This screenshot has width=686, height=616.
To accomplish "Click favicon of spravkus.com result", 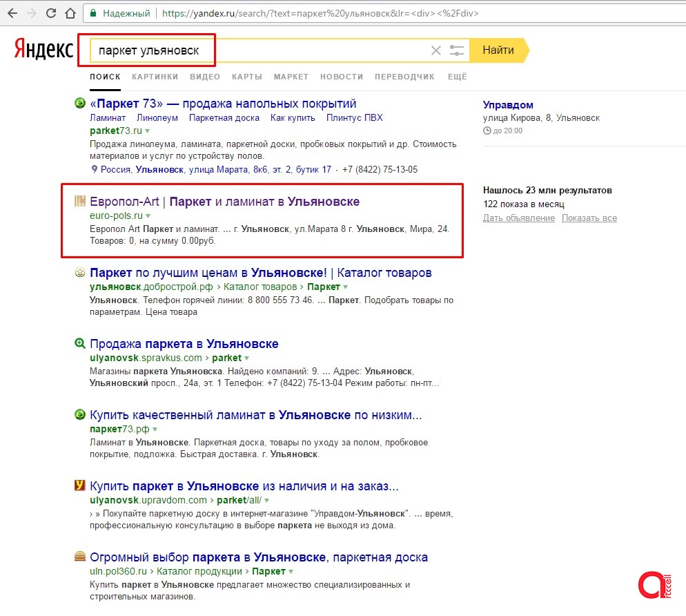I will click(x=79, y=343).
